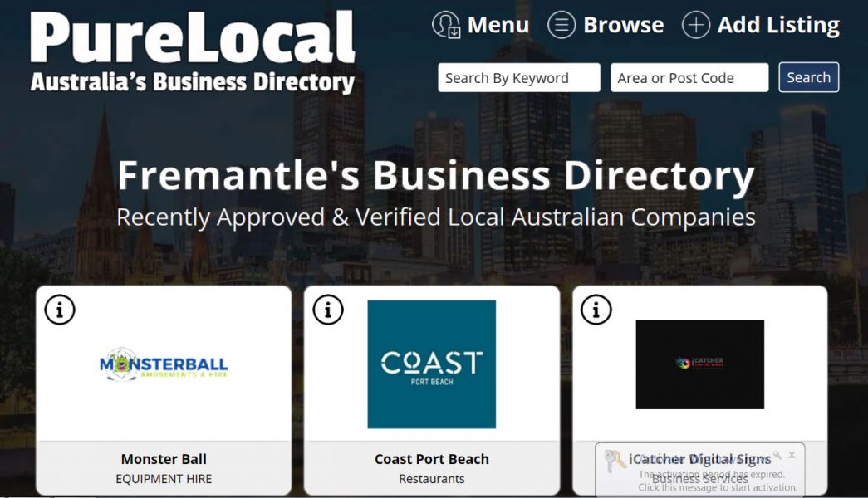Image resolution: width=868 pixels, height=498 pixels.
Task: Focus the Area or Post Code field
Action: 689,77
